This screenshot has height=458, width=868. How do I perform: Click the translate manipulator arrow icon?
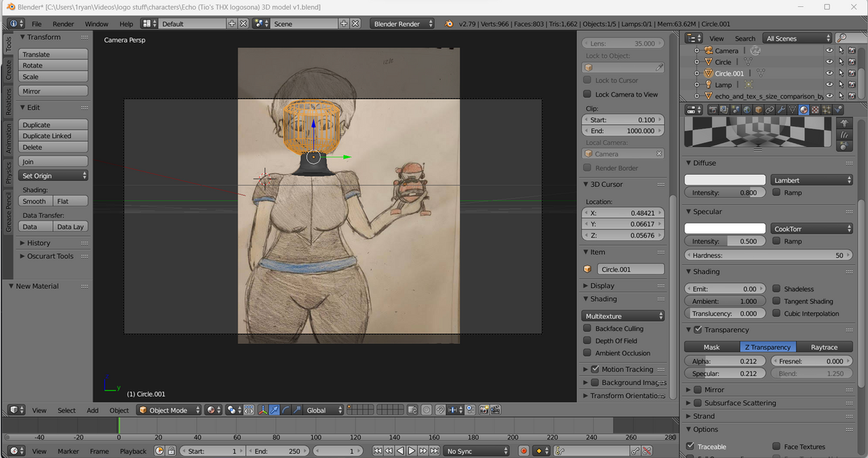point(274,410)
